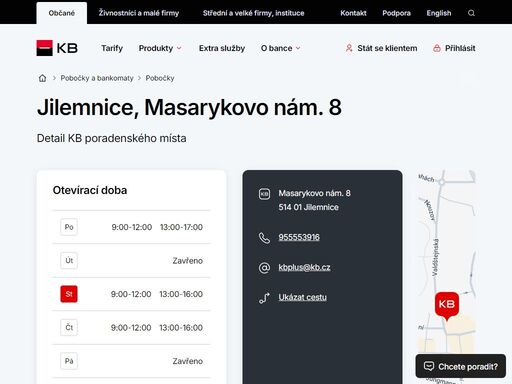Open the search magnifier icon
Viewport: 512px width, 384px height.
[x=471, y=13]
